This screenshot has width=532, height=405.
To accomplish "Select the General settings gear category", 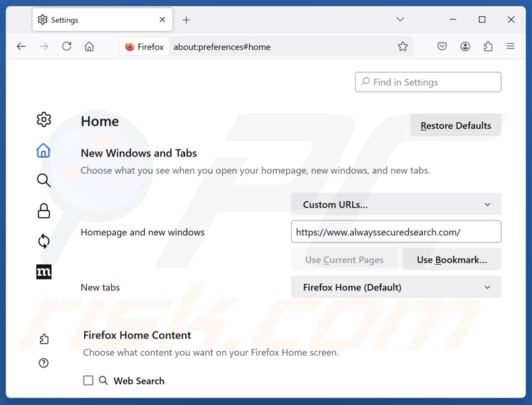I will click(x=44, y=119).
